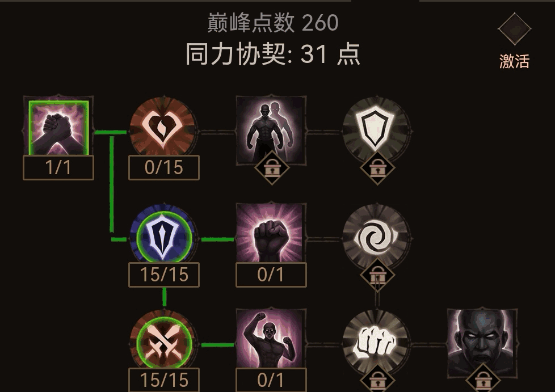Choose the crossed axes skill node

(163, 343)
